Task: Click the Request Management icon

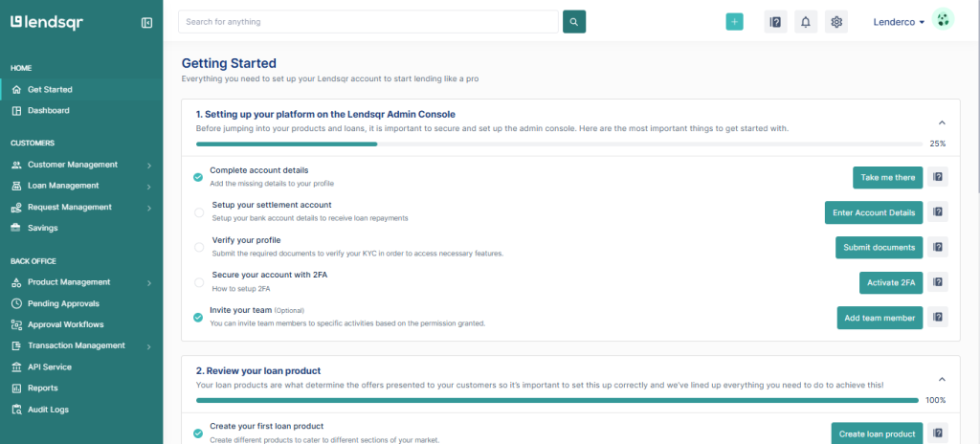Action: coord(16,207)
